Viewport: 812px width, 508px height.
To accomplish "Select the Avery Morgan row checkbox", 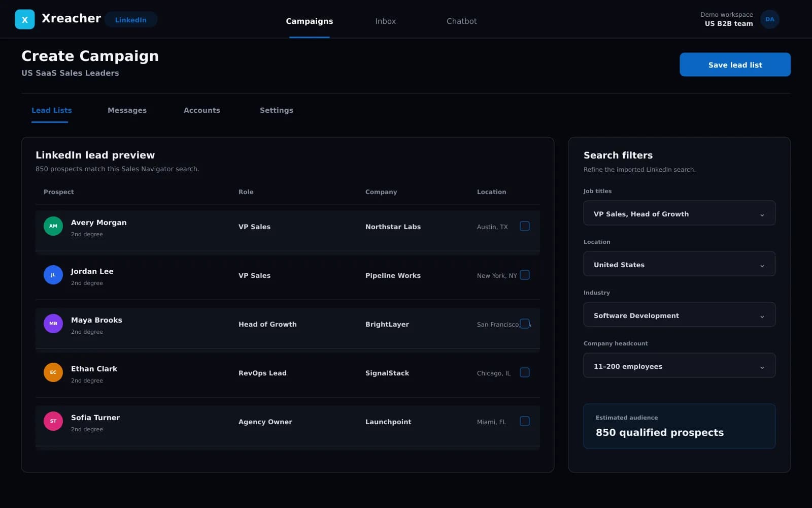I will point(525,226).
